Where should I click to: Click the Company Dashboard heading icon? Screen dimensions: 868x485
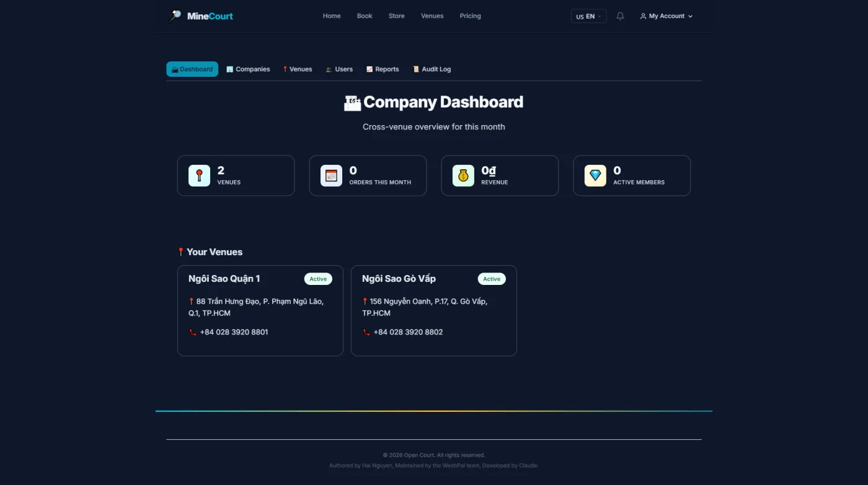click(352, 103)
